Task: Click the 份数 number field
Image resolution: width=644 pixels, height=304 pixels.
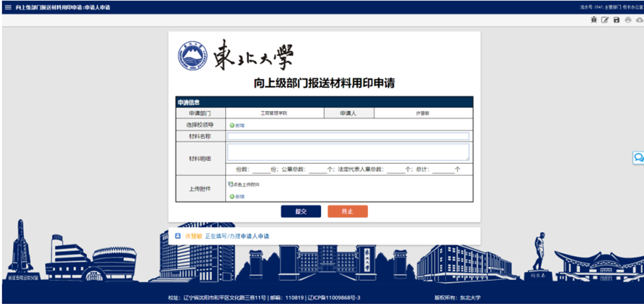Action: (x=261, y=169)
